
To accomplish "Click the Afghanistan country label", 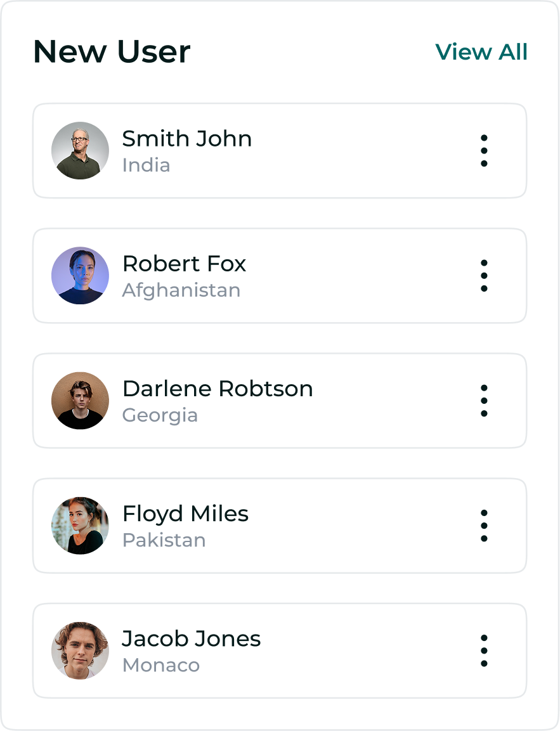I will 181,290.
